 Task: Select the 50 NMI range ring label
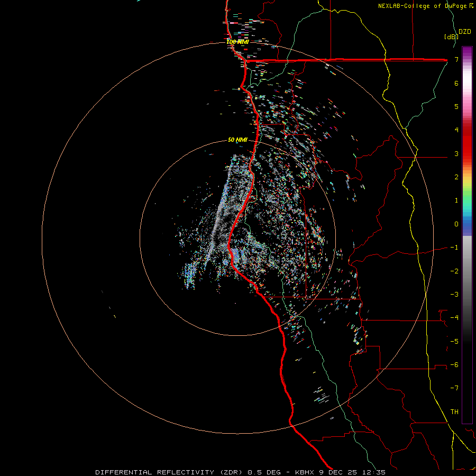(x=237, y=140)
